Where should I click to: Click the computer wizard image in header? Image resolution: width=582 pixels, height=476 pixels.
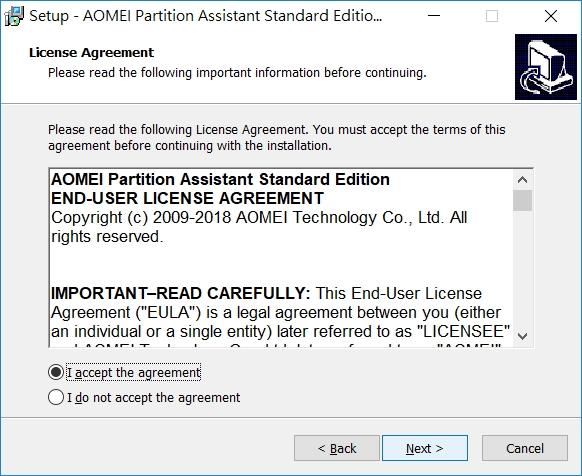click(x=546, y=67)
